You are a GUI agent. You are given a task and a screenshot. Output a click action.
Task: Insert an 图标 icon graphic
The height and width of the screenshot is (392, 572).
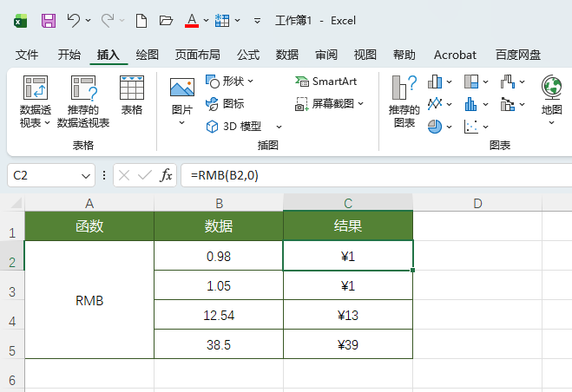[x=225, y=104]
